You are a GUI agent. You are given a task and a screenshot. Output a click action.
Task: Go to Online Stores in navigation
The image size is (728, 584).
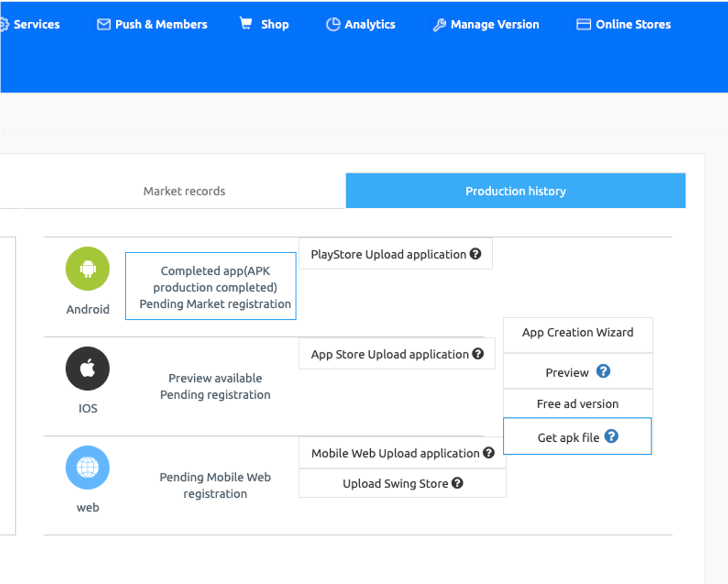click(624, 24)
